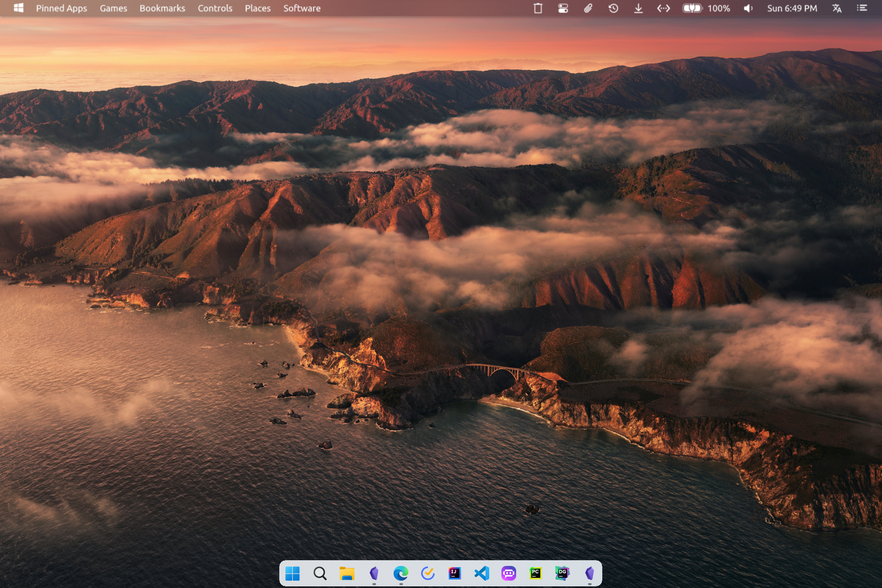The height and width of the screenshot is (588, 882).
Task: Click the Games menu item
Action: tap(113, 8)
